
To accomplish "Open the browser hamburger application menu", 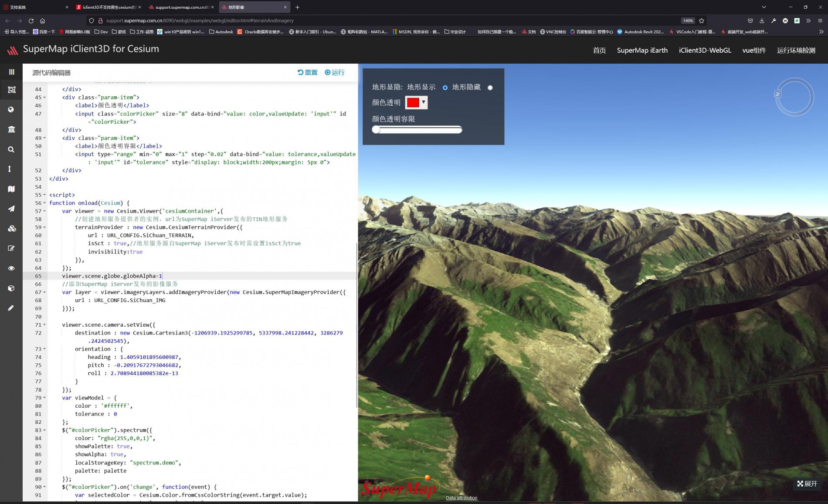I will [820, 20].
